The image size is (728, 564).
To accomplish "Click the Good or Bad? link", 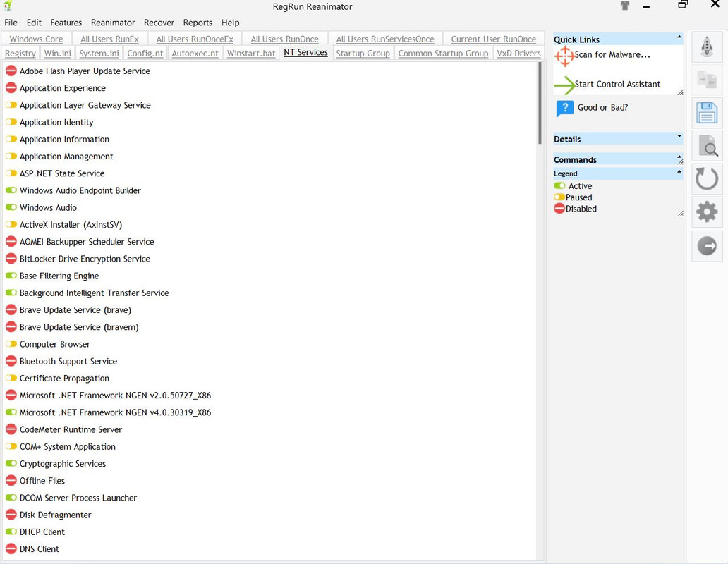I will (602, 108).
